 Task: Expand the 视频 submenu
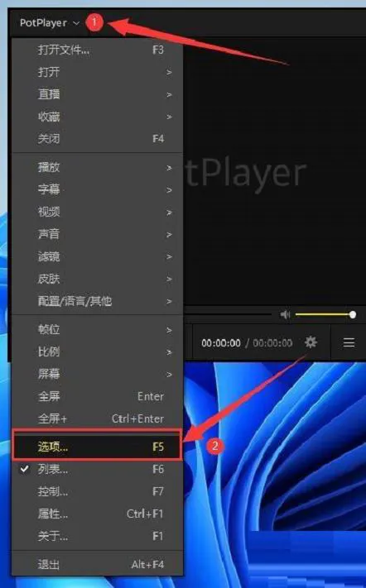point(98,212)
